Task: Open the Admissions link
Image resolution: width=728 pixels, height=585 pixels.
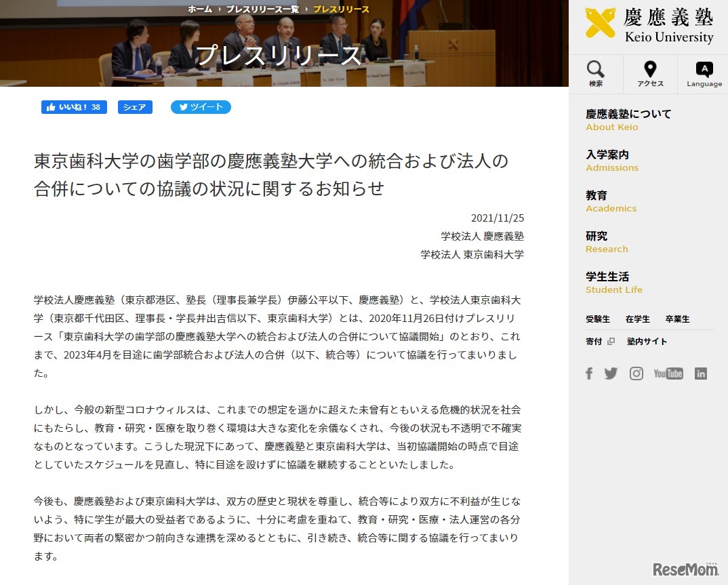Action: (612, 167)
